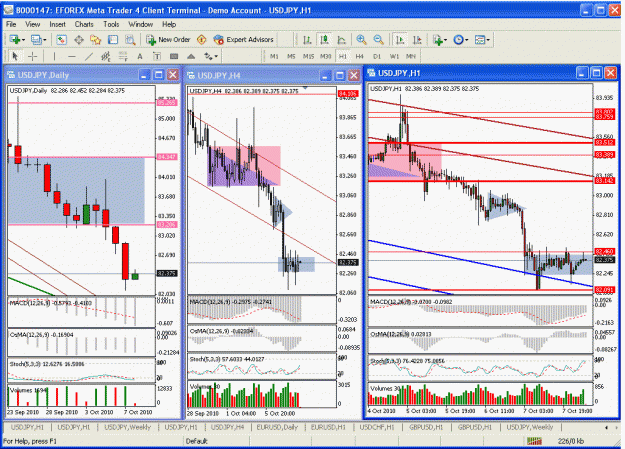This screenshot has width=625, height=449.
Task: Expand the arrows objects dropdown
Action: 211,56
